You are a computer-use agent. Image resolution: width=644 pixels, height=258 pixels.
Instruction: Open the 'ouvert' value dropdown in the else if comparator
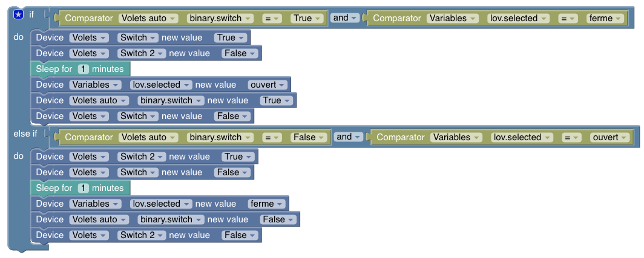pos(609,137)
